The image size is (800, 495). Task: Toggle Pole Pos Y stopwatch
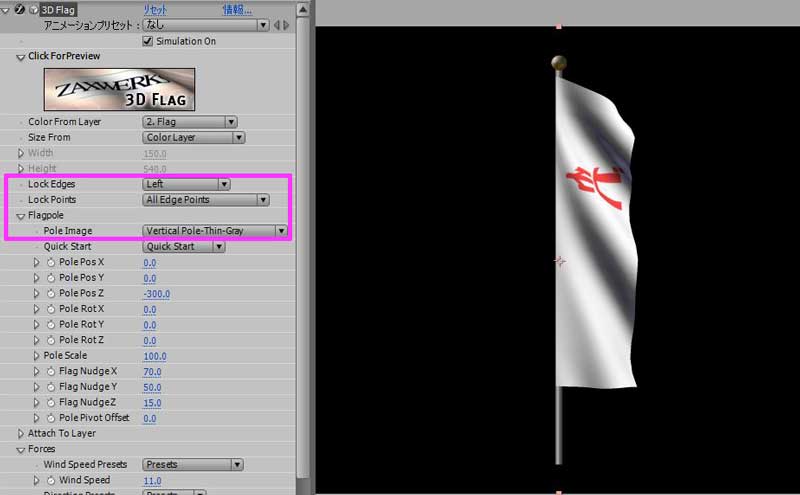[51, 278]
